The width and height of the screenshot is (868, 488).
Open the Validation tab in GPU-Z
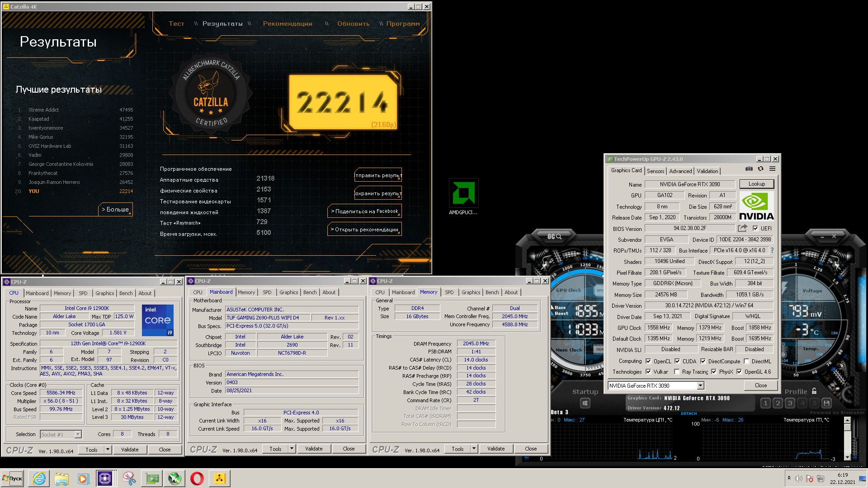708,171
